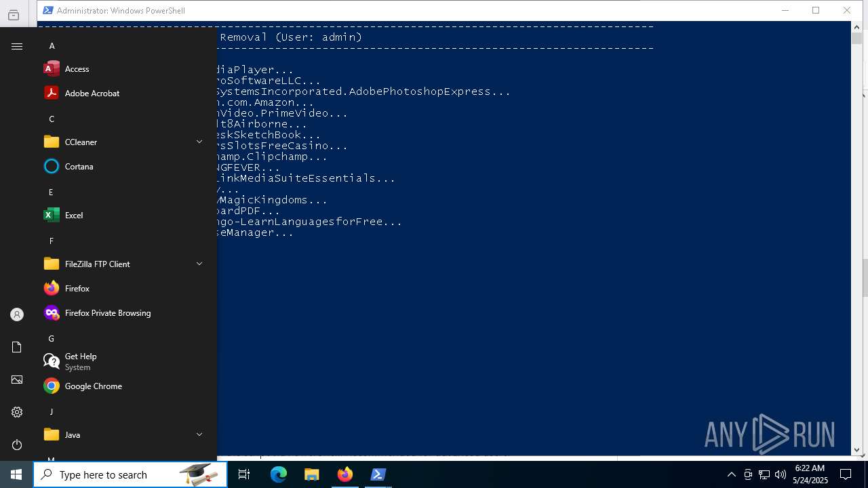Launch Firefox from the app list
The height and width of the screenshot is (488, 868).
pyautogui.click(x=125, y=289)
